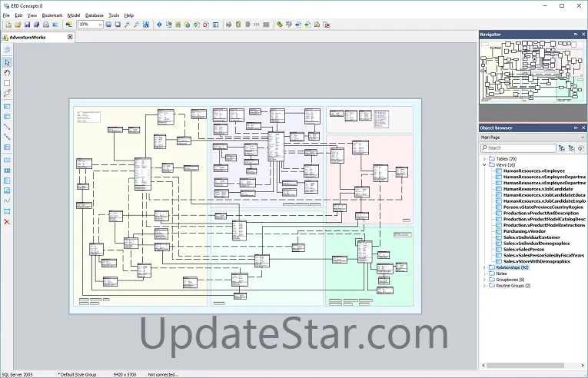Expand the Tables (70) node
Screen dimensions: 588x378
click(484, 159)
